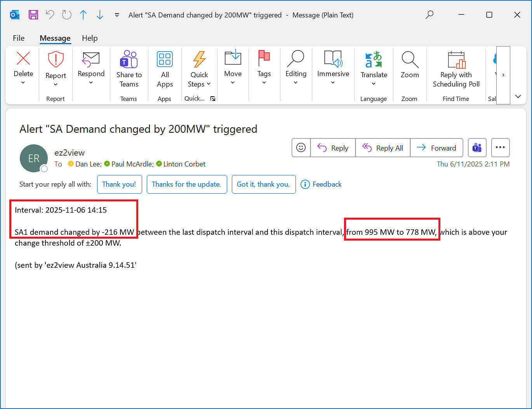Collapse the ribbon using the chevron
532x409 pixels.
(518, 96)
